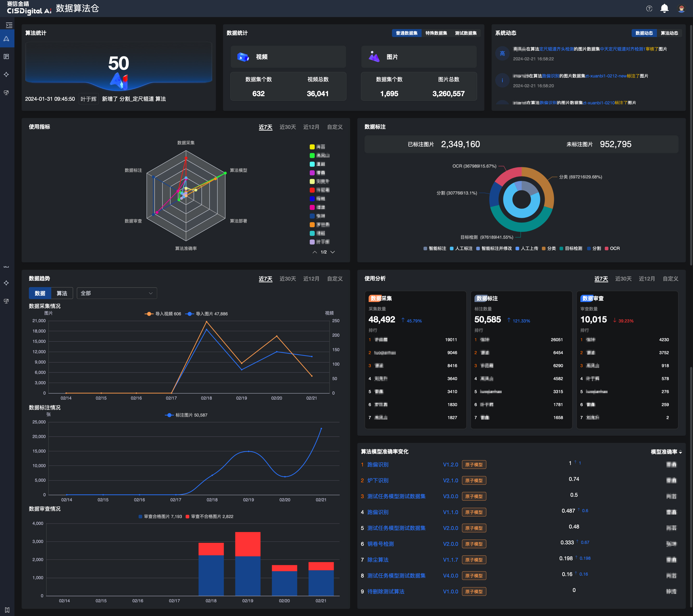
Task: Open 跑偏识别 V1.2.0 algorithm link
Action: 378,465
